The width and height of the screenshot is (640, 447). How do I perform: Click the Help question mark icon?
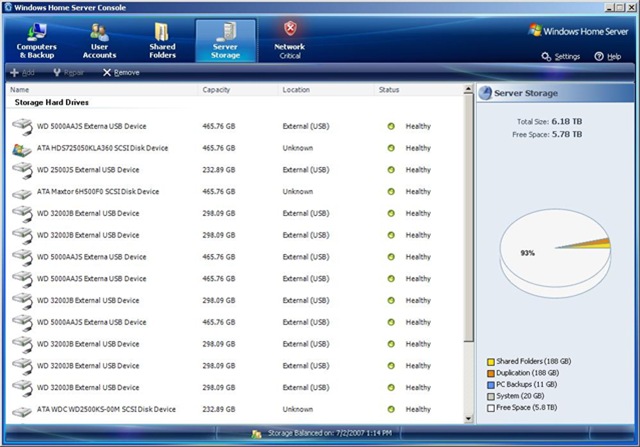point(599,57)
